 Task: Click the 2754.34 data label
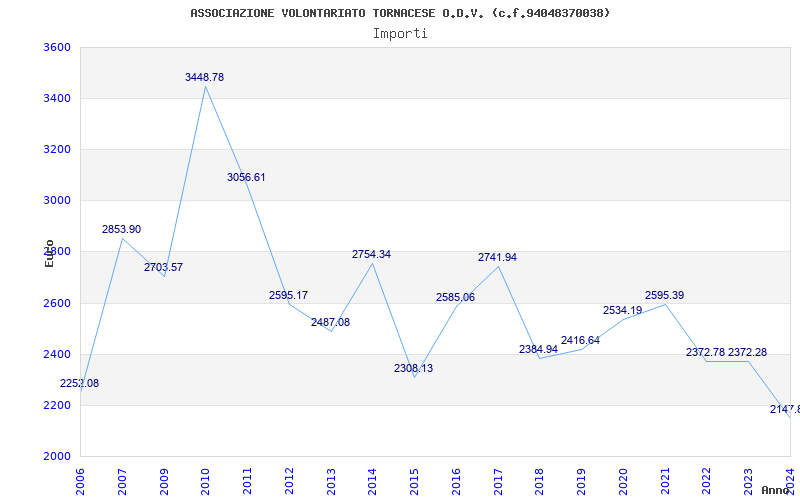tap(371, 255)
